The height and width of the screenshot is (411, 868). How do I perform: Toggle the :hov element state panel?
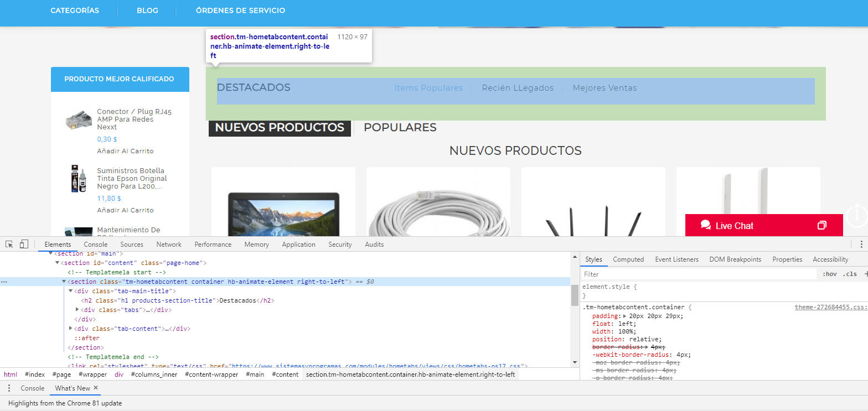coord(829,274)
